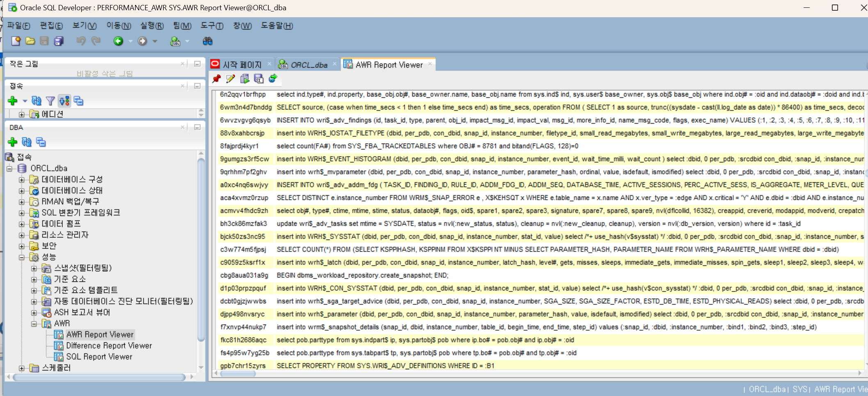Expand the 에디션 folder node
The height and width of the screenshot is (396, 868).
click(22, 114)
